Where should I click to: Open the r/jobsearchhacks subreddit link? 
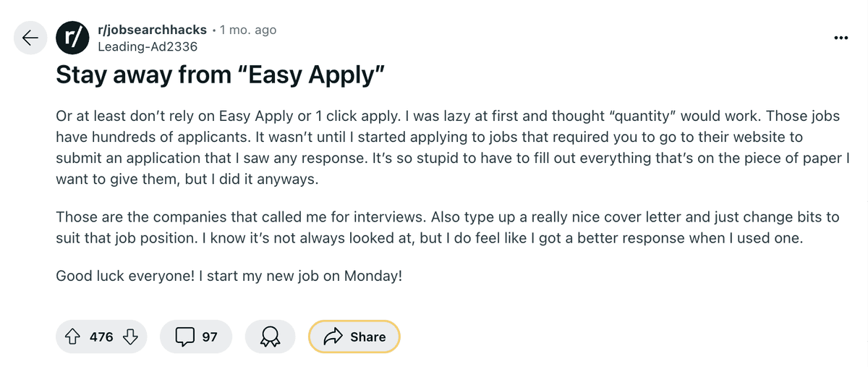pos(151,30)
